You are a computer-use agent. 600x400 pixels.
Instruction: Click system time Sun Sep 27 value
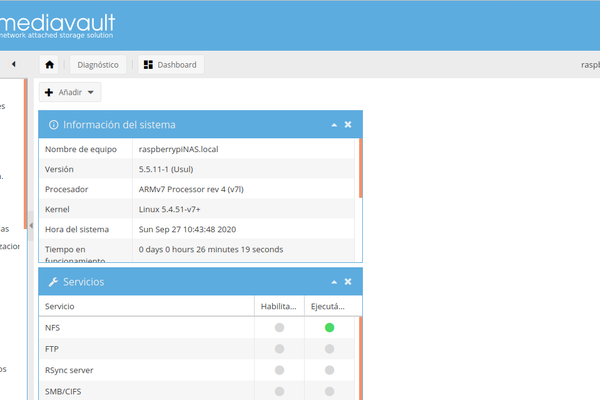point(187,229)
